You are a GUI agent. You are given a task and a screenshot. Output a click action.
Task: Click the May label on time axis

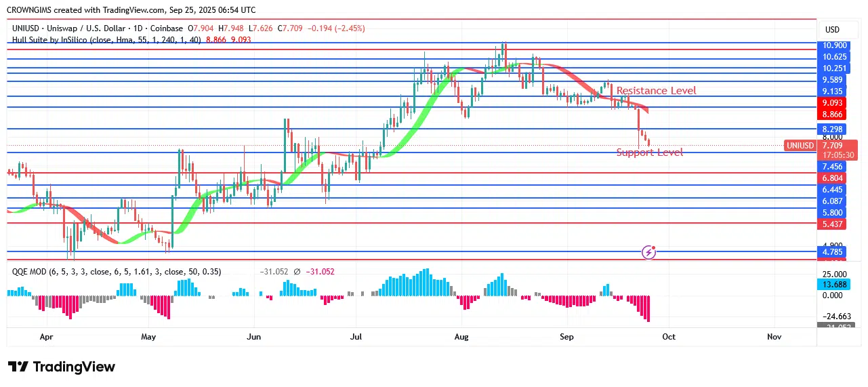pyautogui.click(x=149, y=336)
